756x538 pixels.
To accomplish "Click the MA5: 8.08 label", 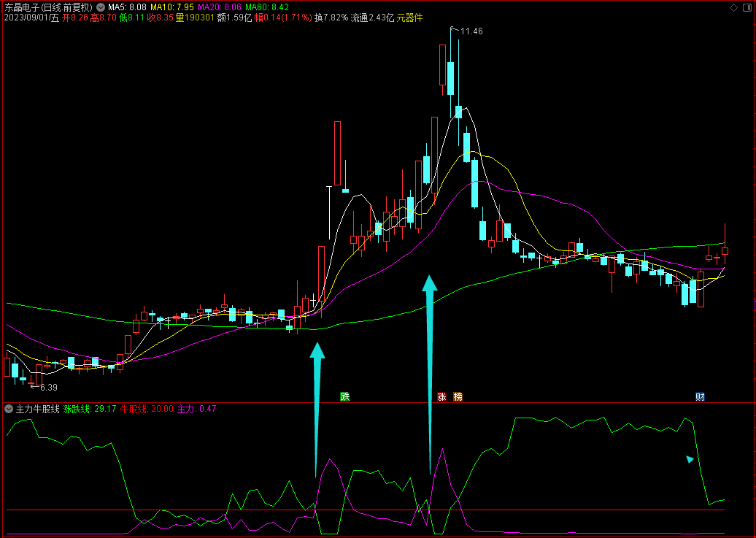I will pyautogui.click(x=127, y=8).
